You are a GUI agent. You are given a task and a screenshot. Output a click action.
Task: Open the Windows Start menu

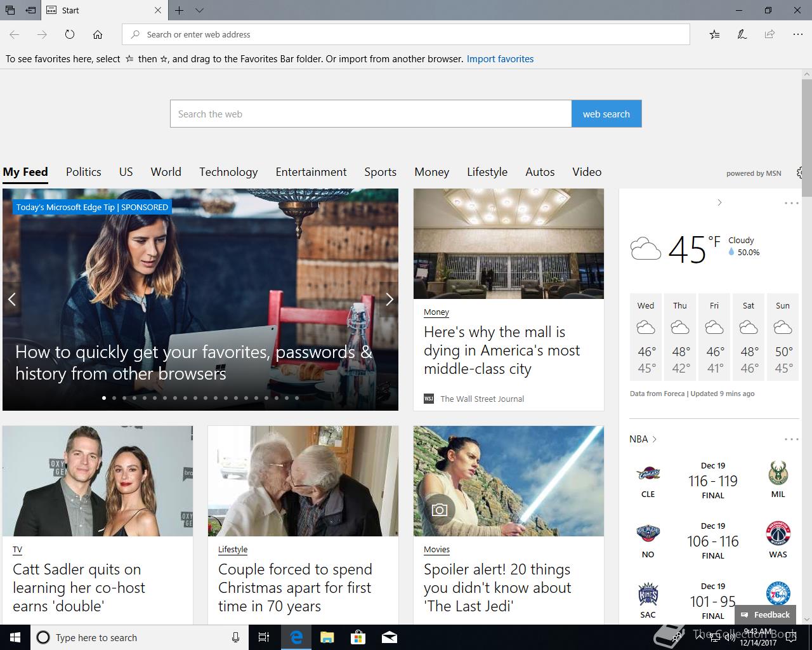(x=15, y=637)
